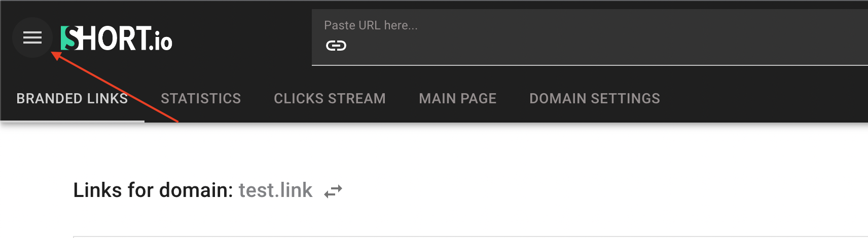Select the Branded Links tab

pos(72,98)
